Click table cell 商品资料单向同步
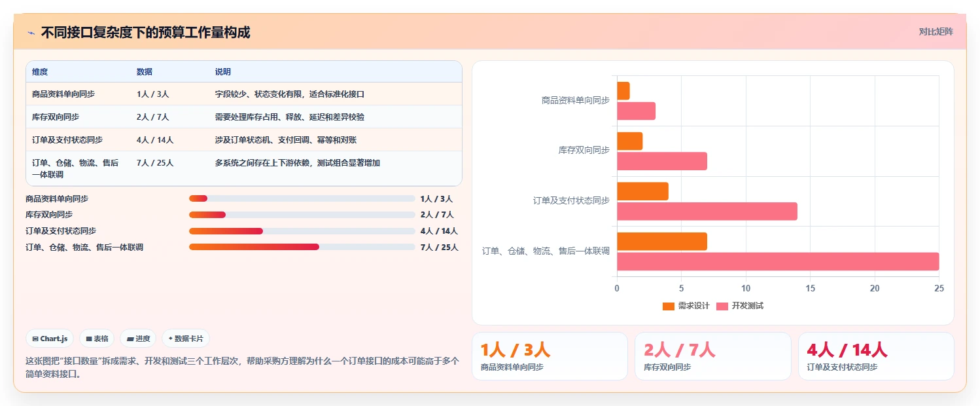This screenshot has height=406, width=980. [x=63, y=94]
